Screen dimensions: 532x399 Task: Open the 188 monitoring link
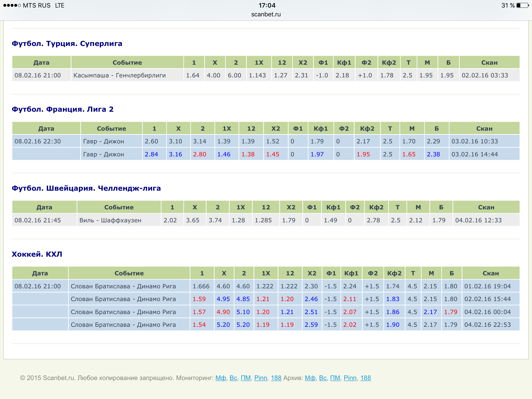click(x=276, y=378)
